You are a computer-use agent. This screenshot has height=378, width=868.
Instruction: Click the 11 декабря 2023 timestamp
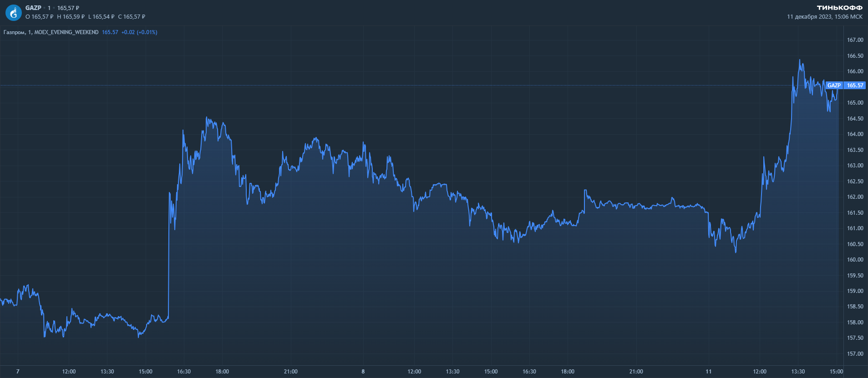(824, 17)
